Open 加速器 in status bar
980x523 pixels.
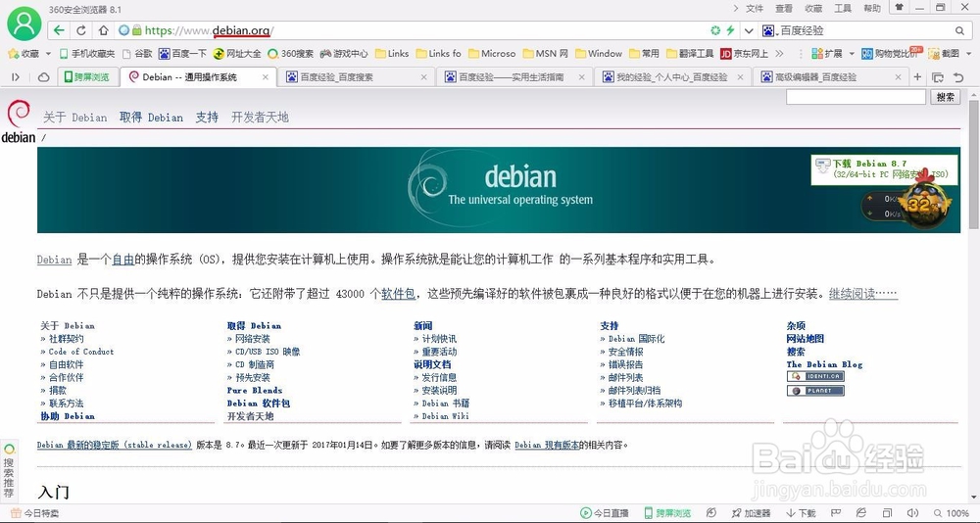[x=752, y=513]
